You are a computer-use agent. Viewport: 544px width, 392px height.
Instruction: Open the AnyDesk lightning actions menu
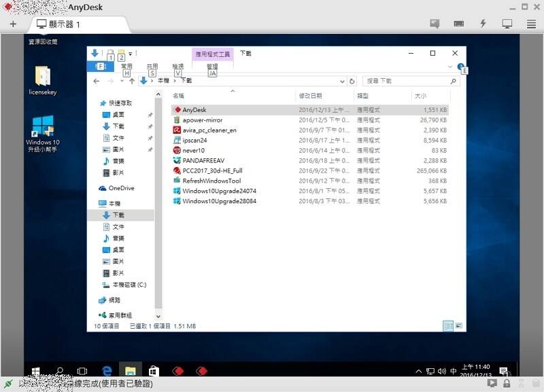coord(483,24)
